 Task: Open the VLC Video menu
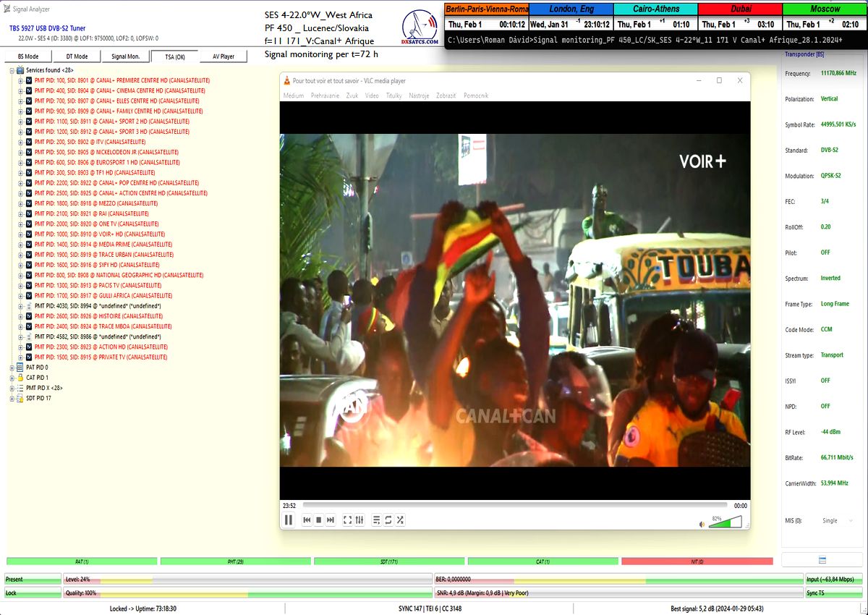pos(372,96)
